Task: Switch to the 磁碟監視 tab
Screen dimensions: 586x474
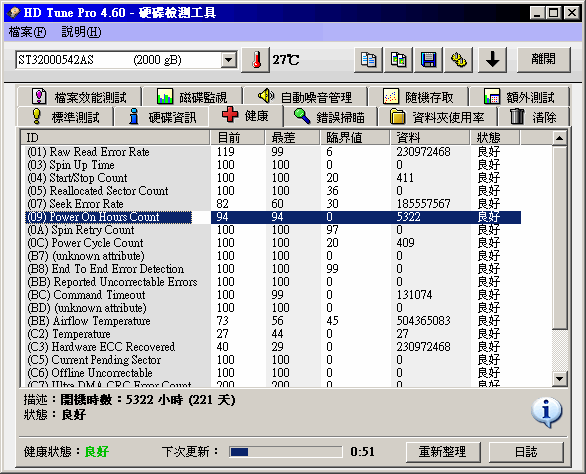Action: [192, 97]
